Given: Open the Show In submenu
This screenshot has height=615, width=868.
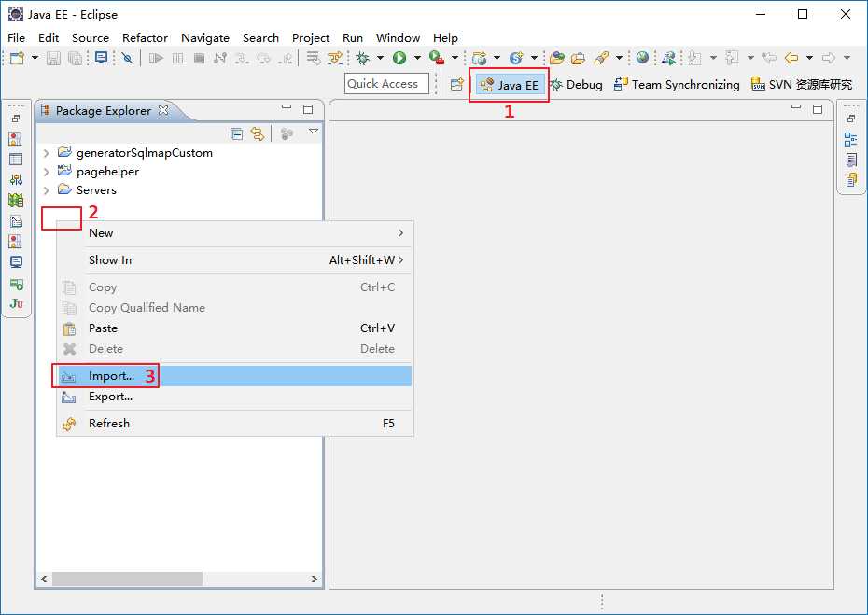Looking at the screenshot, I should coord(235,260).
